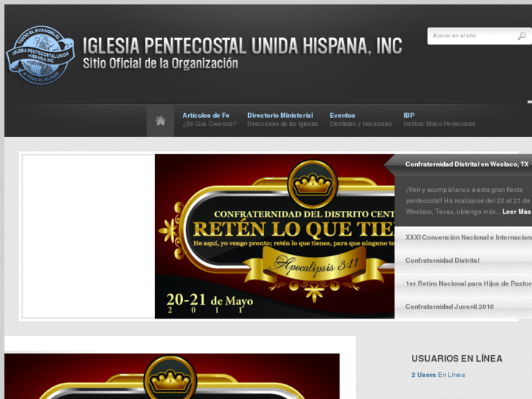Select Confraternidad Distrital en Weslaco slide tab
Image resolution: width=532 pixels, height=399 pixels.
463,165
